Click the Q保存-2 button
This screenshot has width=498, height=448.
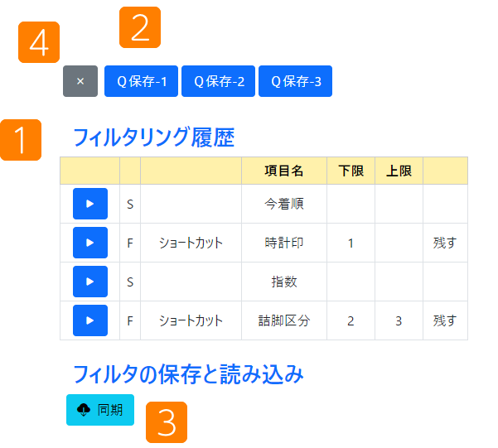218,81
